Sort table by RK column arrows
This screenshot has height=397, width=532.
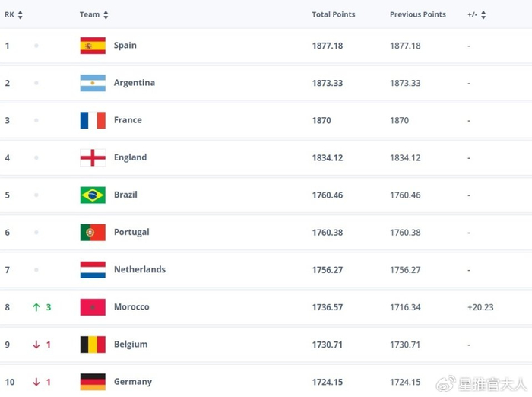(x=20, y=15)
